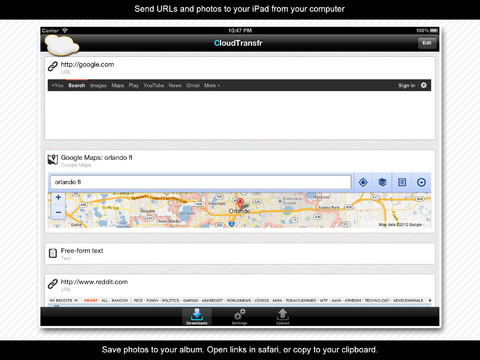Open the map layers icon

point(382,182)
